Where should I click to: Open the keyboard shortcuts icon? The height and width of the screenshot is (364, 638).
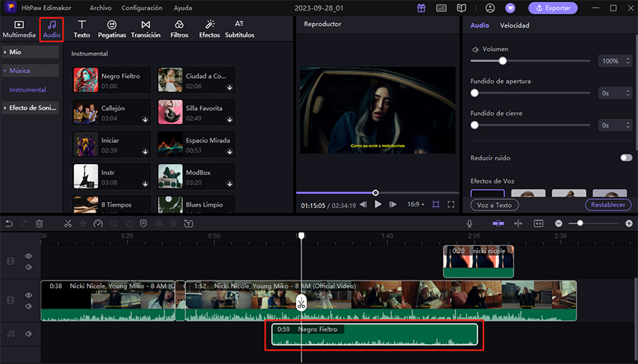pyautogui.click(x=441, y=7)
